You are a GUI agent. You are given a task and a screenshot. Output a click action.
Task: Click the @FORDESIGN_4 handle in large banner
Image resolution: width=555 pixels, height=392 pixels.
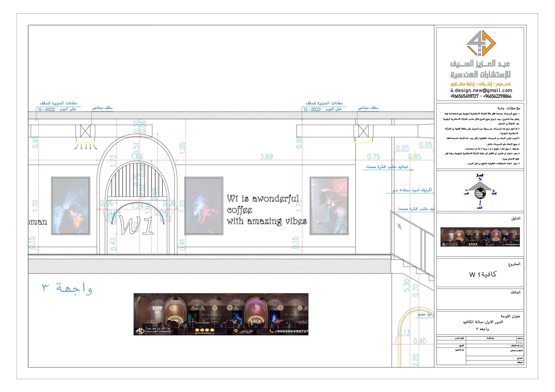point(205,333)
